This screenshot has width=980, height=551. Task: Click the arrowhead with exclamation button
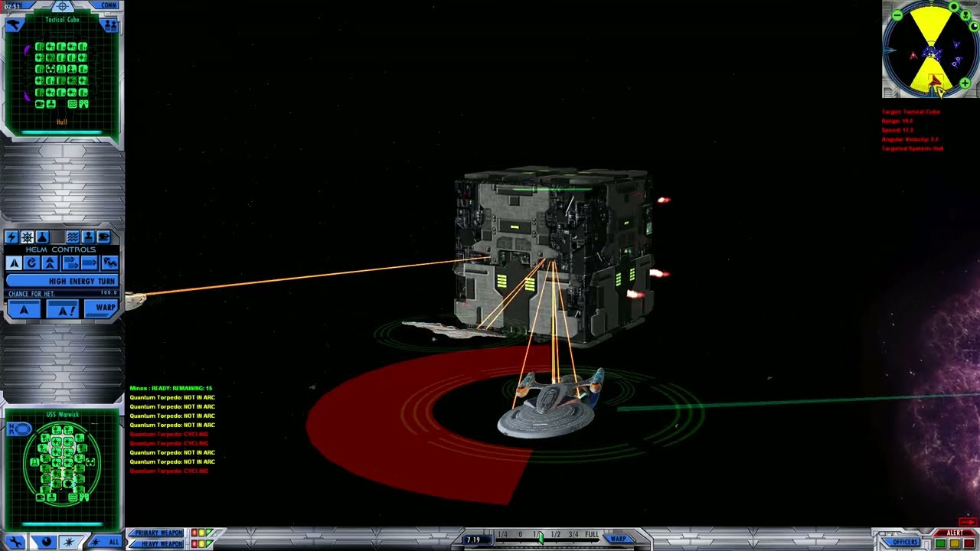click(63, 308)
